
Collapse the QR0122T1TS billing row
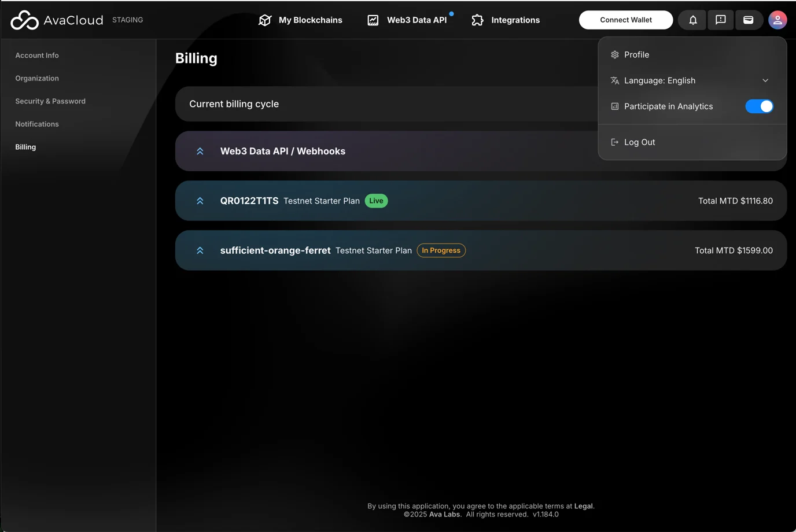(200, 201)
